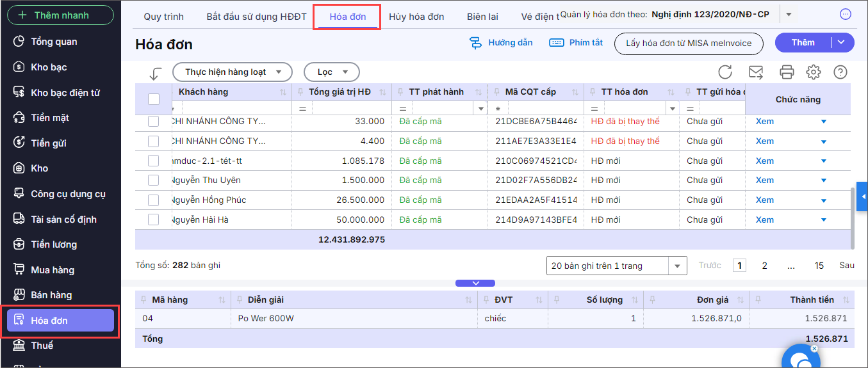Open the records-per-page combo box
Screen dimensions: 868x368
[616, 266]
